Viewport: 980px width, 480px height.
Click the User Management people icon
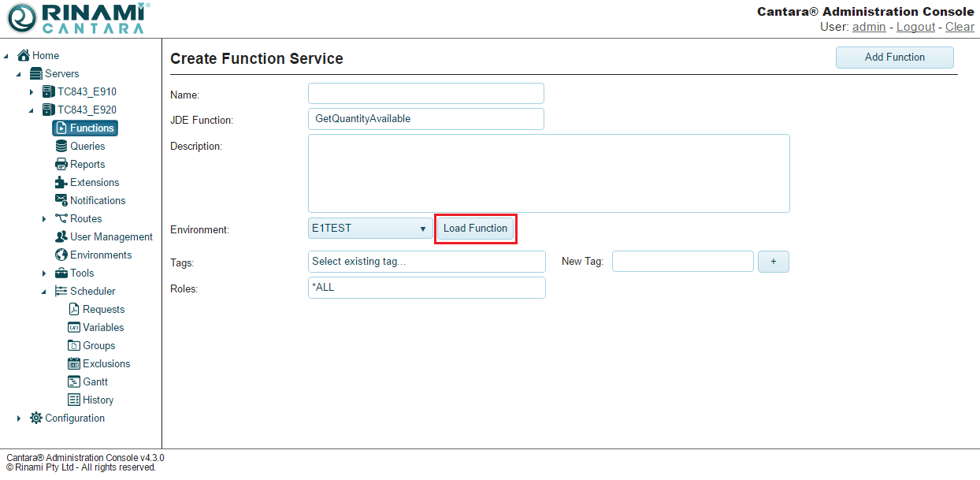pos(61,236)
